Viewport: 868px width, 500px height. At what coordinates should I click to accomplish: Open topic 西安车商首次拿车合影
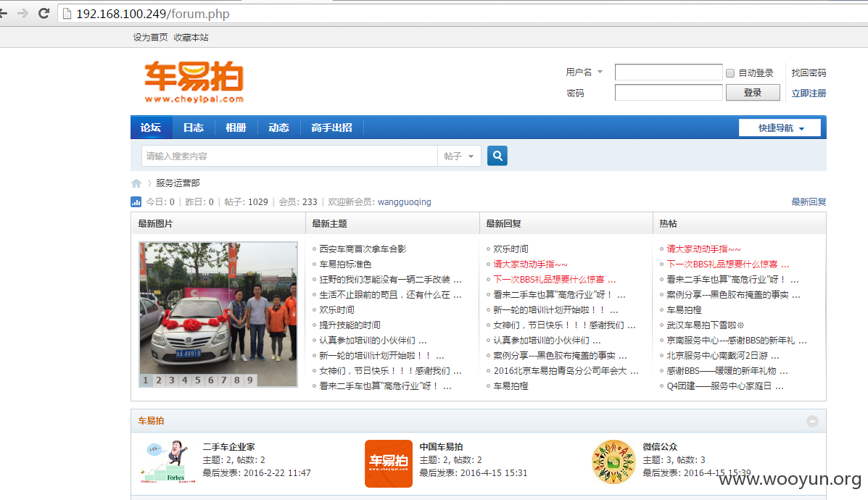pos(363,249)
